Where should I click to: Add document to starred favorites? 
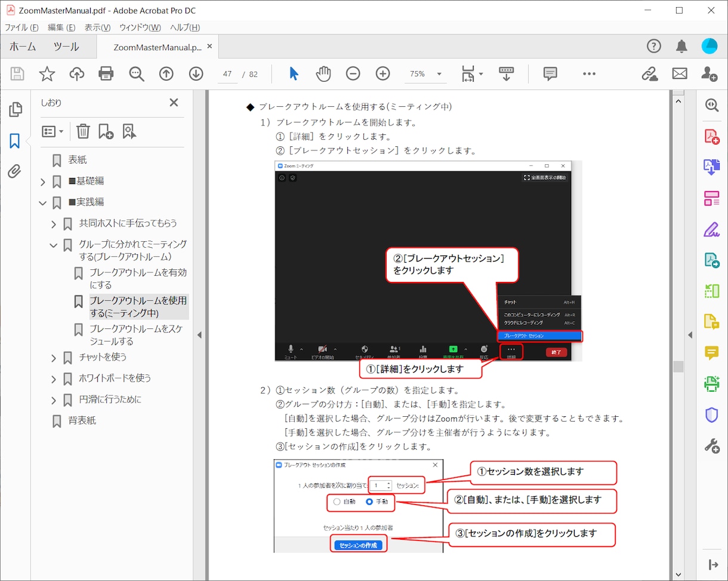pos(47,73)
